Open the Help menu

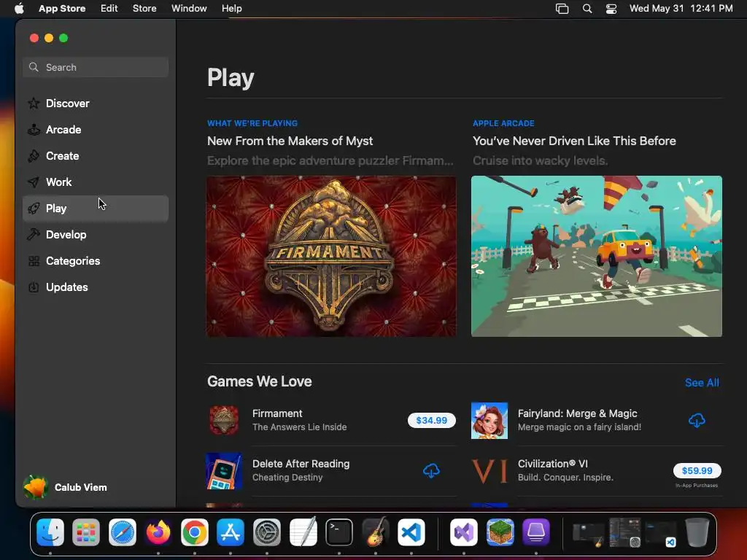click(231, 9)
